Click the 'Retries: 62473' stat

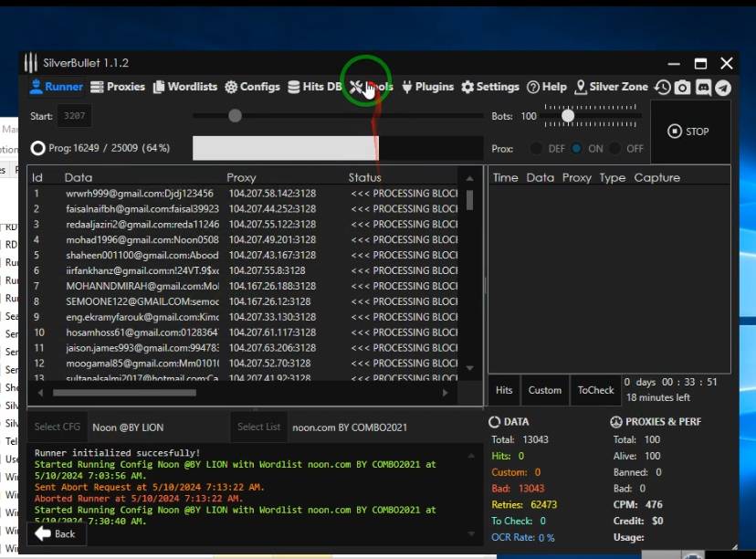[x=524, y=504]
